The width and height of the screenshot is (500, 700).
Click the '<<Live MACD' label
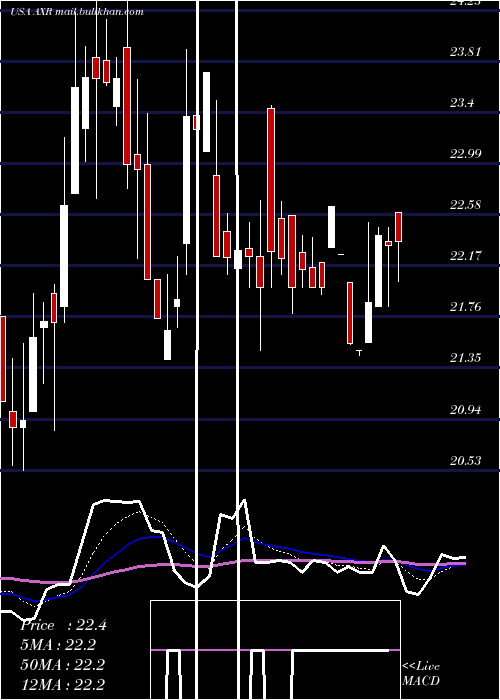[x=421, y=674]
